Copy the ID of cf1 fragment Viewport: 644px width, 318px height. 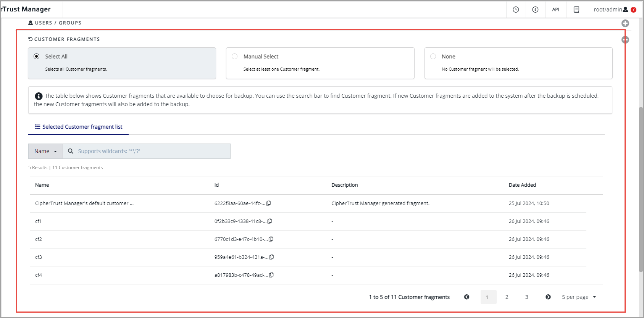[270, 221]
